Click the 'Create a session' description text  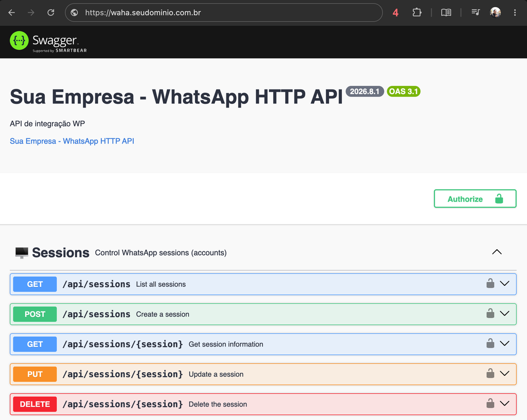pyautogui.click(x=163, y=314)
